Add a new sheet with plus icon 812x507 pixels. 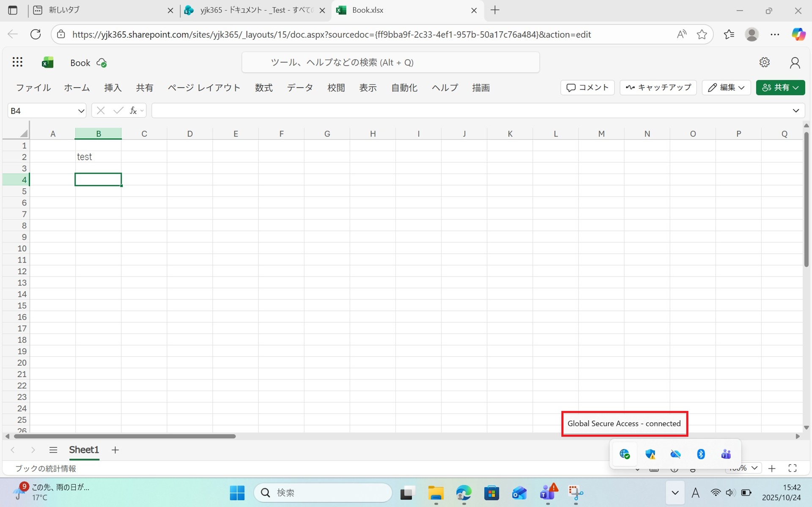(x=115, y=450)
